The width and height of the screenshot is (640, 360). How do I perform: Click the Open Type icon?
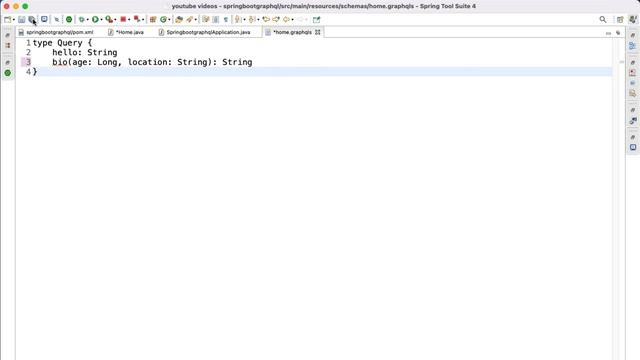coord(179,19)
